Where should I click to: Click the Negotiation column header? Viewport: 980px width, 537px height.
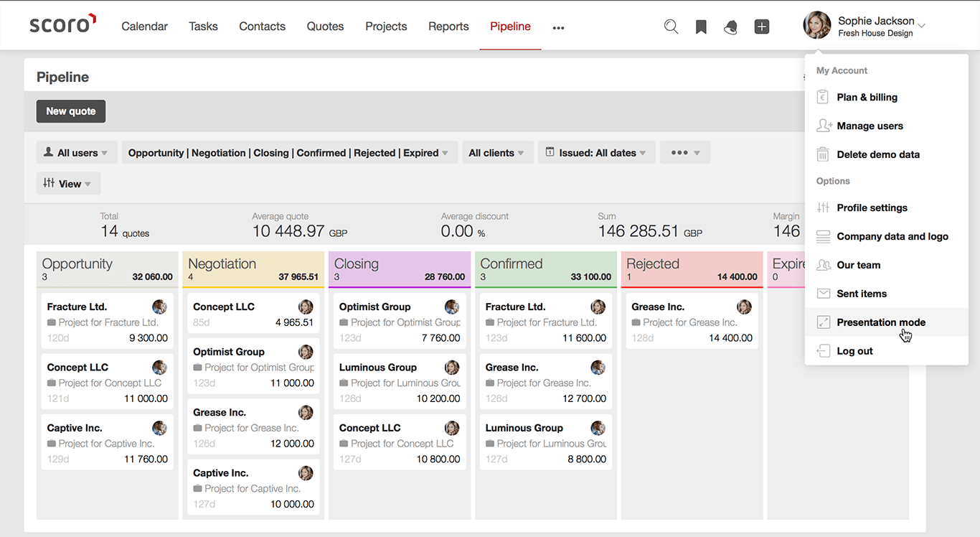pyautogui.click(x=253, y=269)
